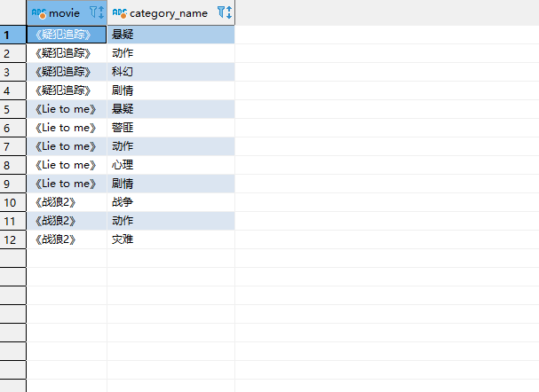Select row number 2 header
539x392 pixels.
coord(13,53)
